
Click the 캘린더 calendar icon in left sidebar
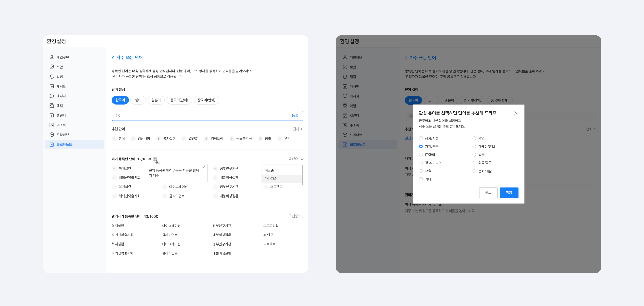pyautogui.click(x=52, y=115)
